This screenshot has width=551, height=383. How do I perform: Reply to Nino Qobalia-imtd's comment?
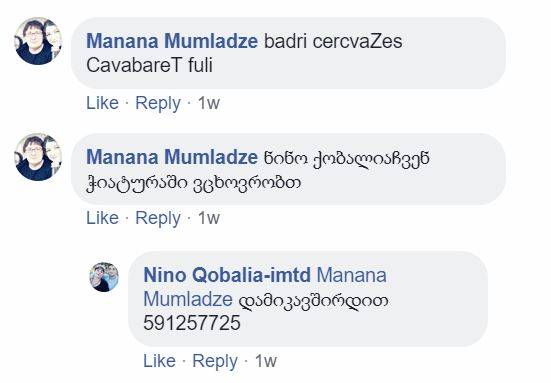[x=215, y=362]
